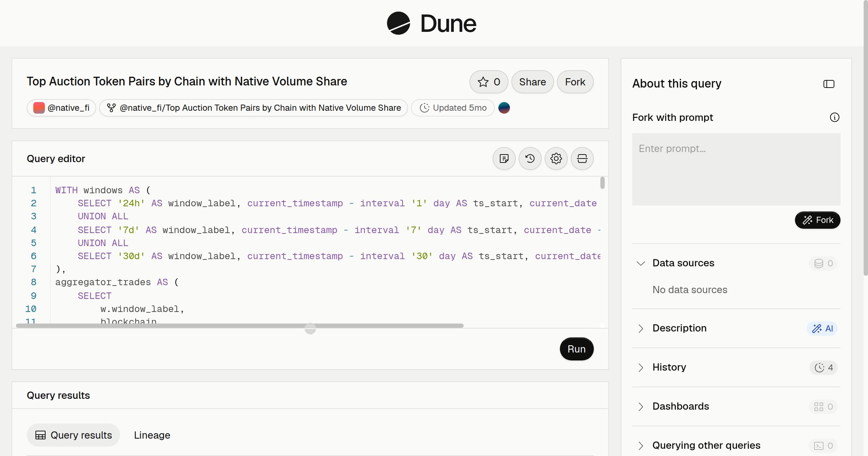Click the editor horizontal scrollbar
Viewport: 868px width, 456px height.
pos(240,326)
